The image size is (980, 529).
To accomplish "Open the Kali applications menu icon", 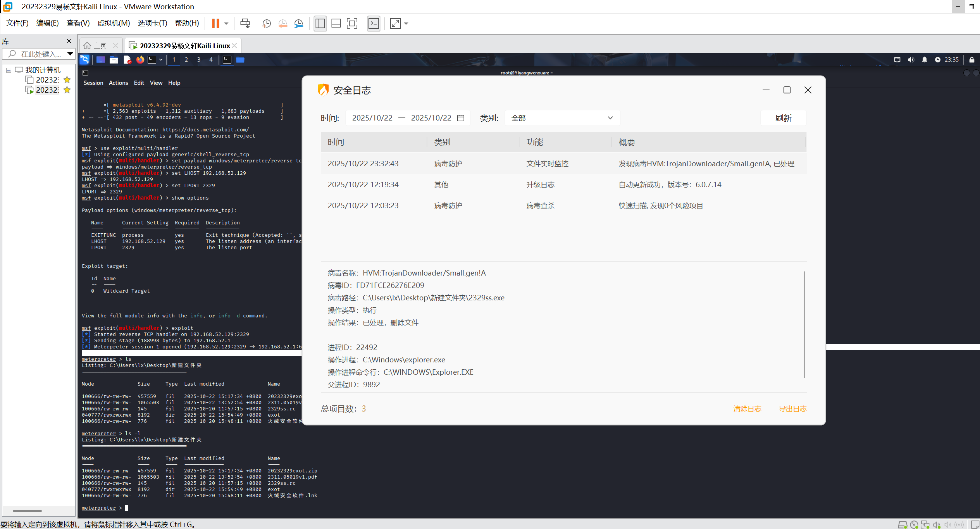I will click(x=84, y=59).
